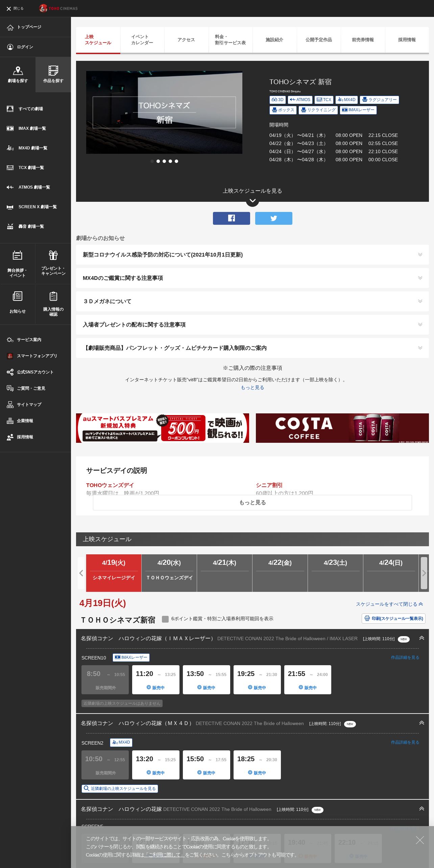Open すべての劇場 list
The image size is (434, 868).
30,109
